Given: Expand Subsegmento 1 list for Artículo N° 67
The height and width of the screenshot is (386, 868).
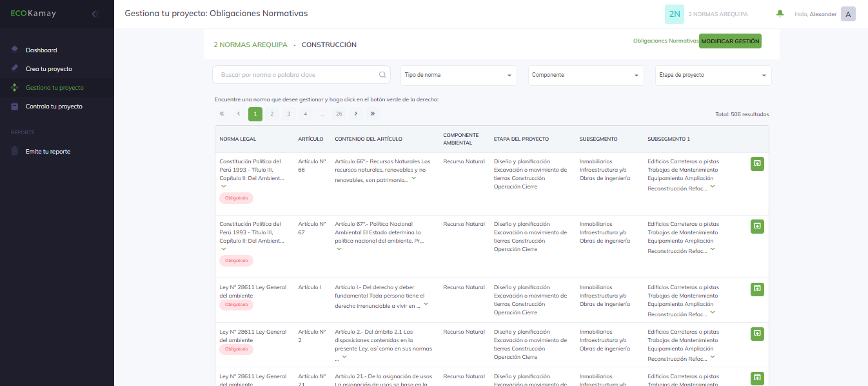Looking at the screenshot, I should click(x=713, y=249).
